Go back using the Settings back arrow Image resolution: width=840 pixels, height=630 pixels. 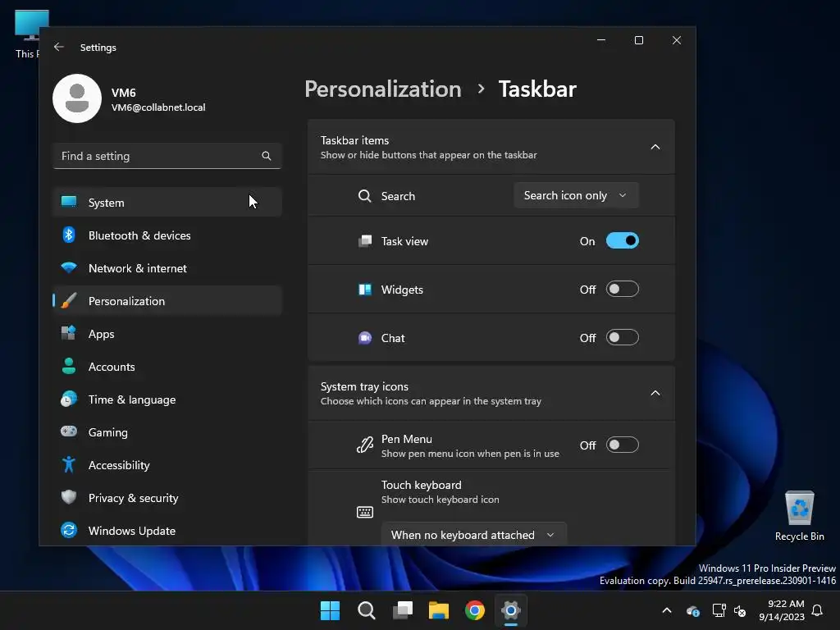coord(59,47)
